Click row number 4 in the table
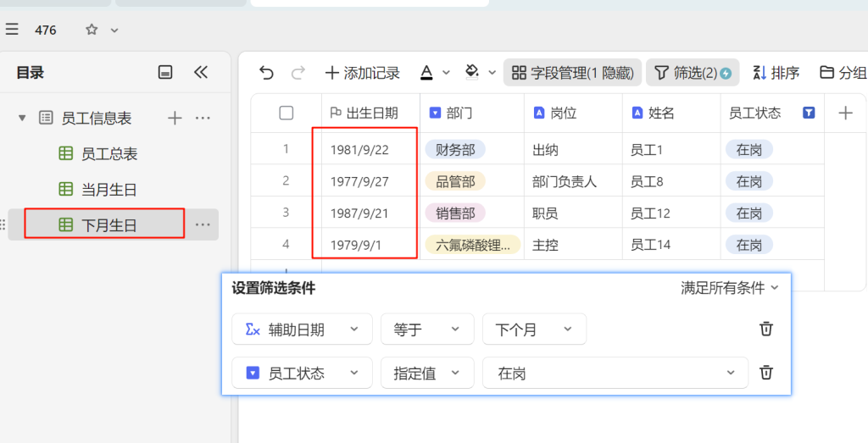The image size is (868, 443). point(287,244)
